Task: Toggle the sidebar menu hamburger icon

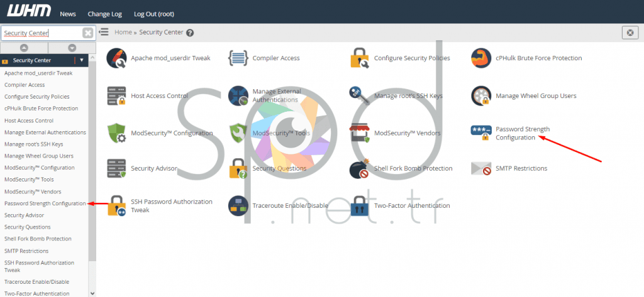Action: point(104,32)
